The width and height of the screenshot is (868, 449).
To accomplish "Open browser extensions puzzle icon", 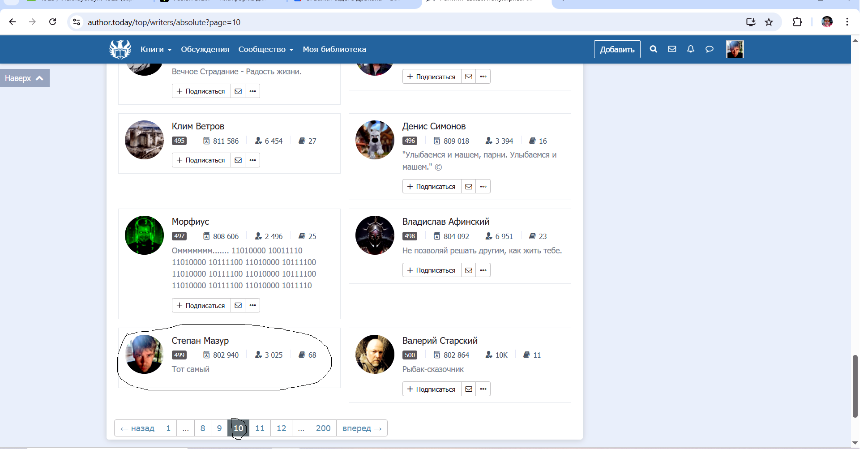I will click(x=797, y=22).
